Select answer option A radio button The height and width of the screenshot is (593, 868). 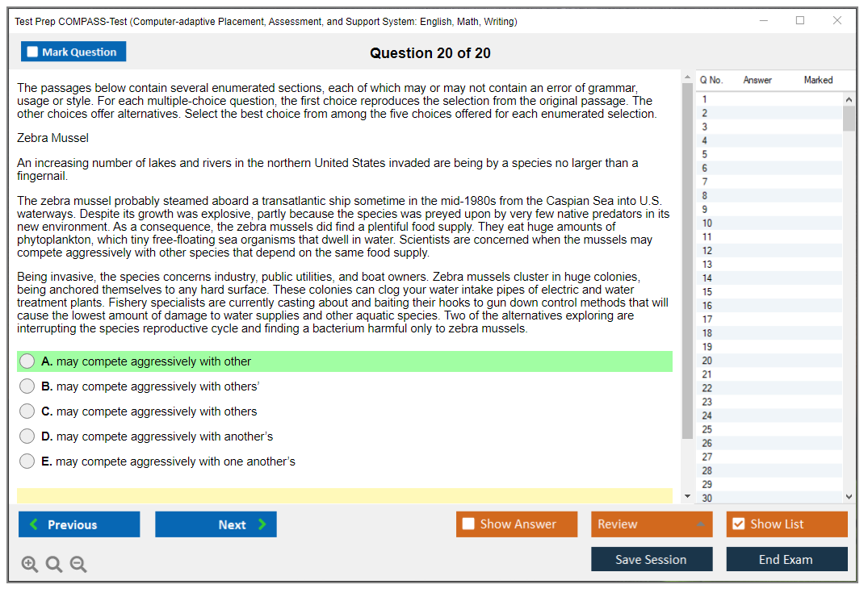27,361
